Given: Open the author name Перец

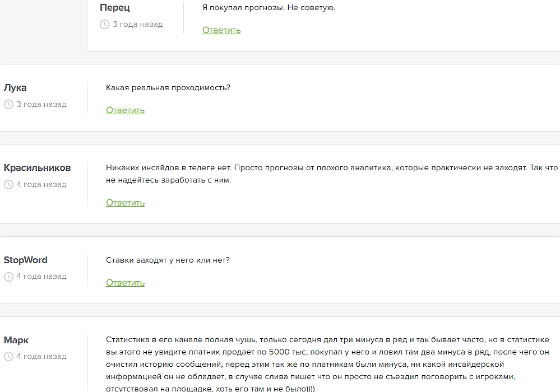Looking at the screenshot, I should tap(114, 8).
